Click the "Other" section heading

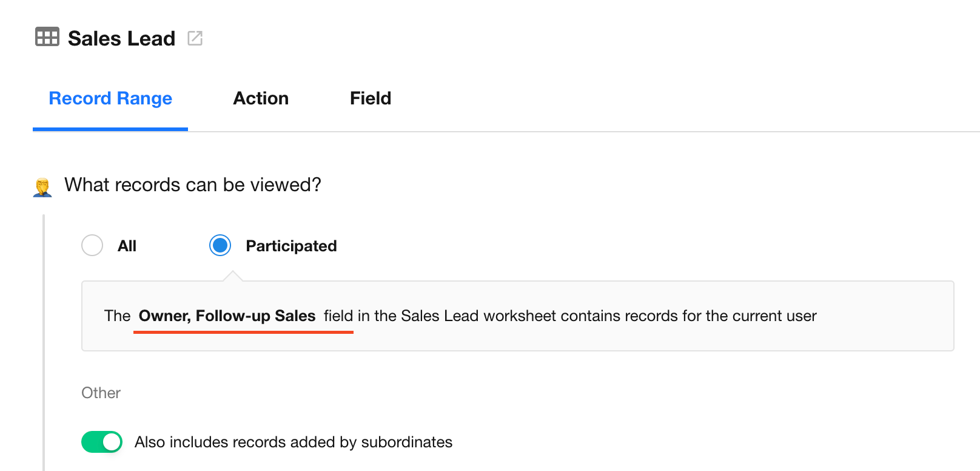click(x=101, y=393)
